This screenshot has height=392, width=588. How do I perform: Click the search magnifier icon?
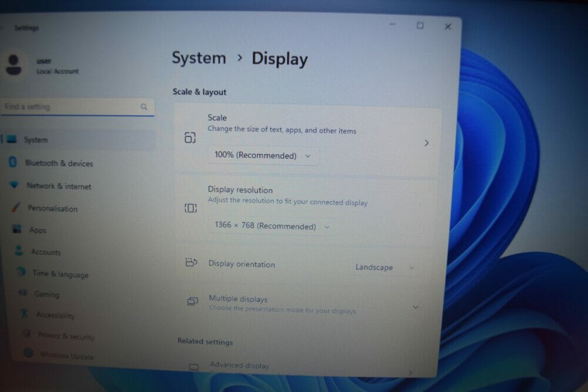[x=144, y=107]
